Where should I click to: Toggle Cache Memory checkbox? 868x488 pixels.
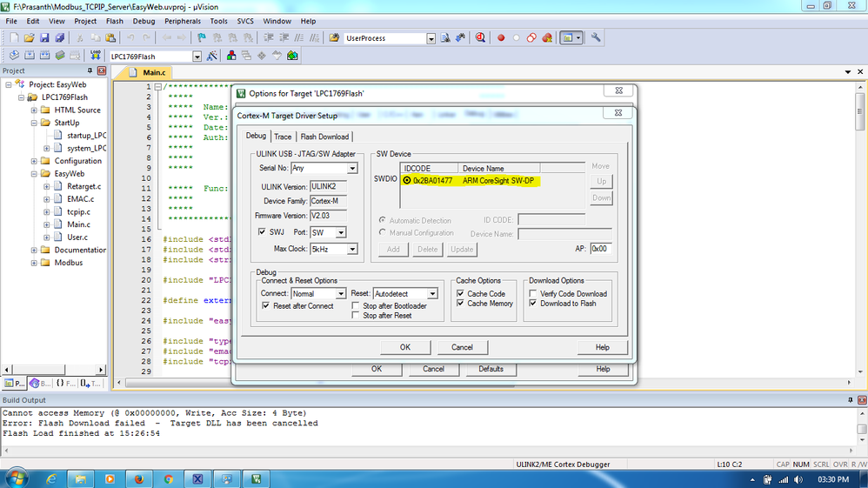(461, 303)
